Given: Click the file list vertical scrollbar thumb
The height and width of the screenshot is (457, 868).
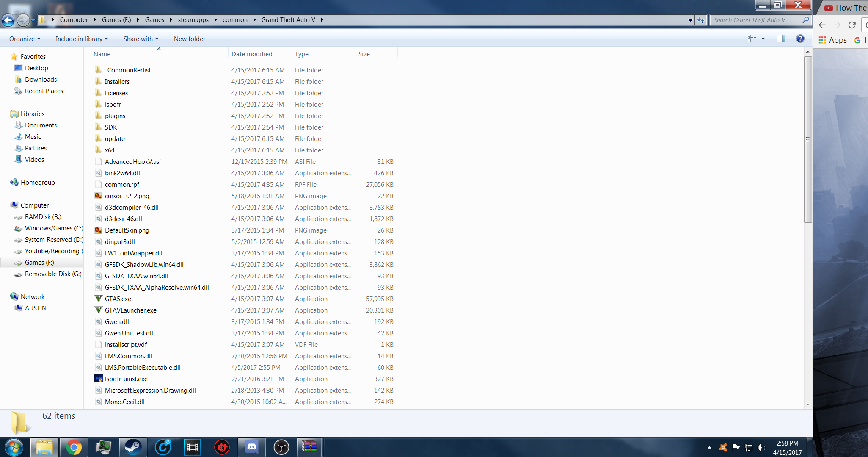Looking at the screenshot, I should (x=808, y=139).
